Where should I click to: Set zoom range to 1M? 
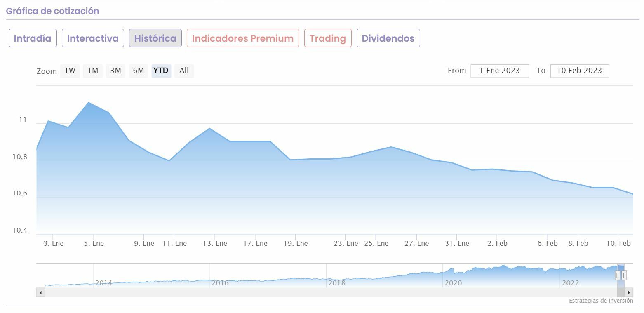[x=93, y=71]
